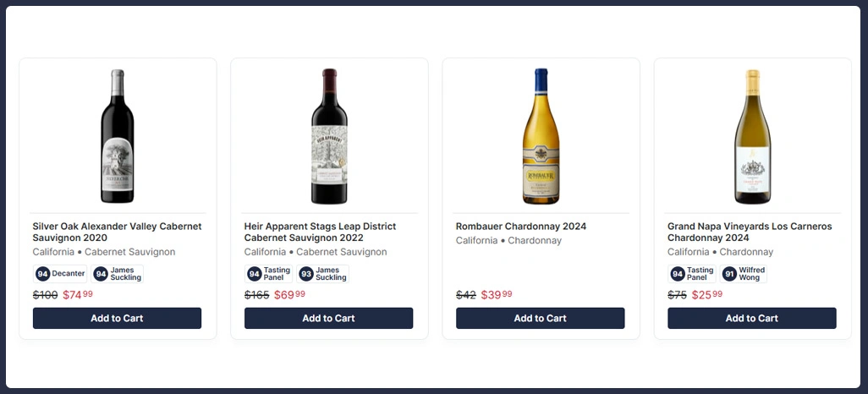
Task: Click Grand Napa's 94 Tasting Panel badge
Action: [692, 274]
